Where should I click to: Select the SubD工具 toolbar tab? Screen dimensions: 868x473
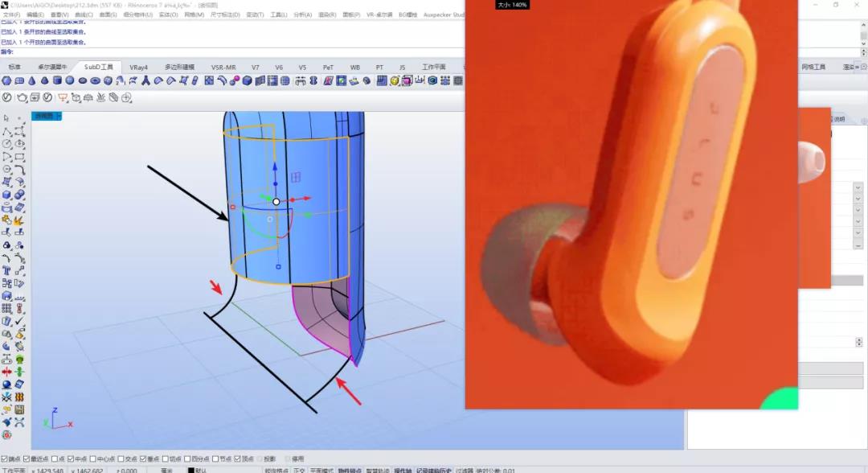coord(99,67)
